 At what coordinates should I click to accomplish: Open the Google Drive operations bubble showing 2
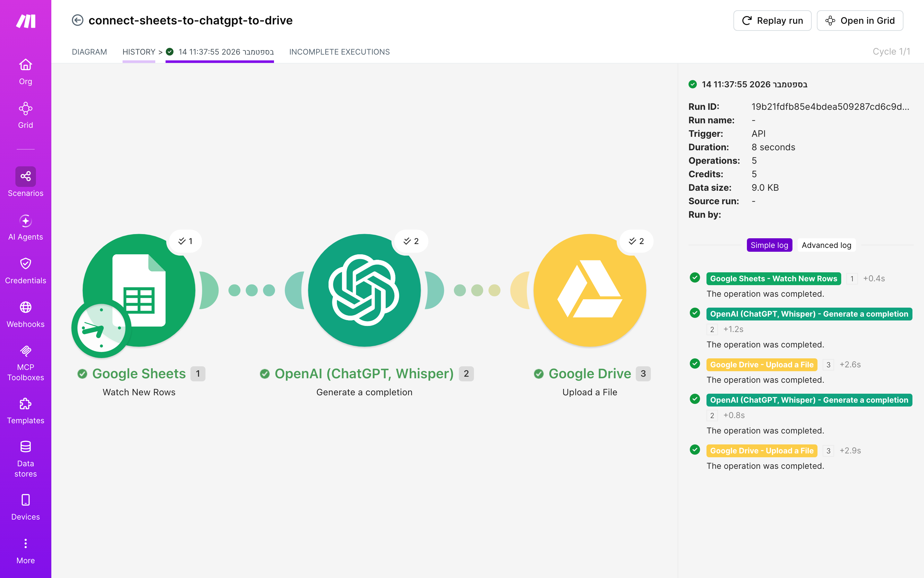[x=637, y=241]
